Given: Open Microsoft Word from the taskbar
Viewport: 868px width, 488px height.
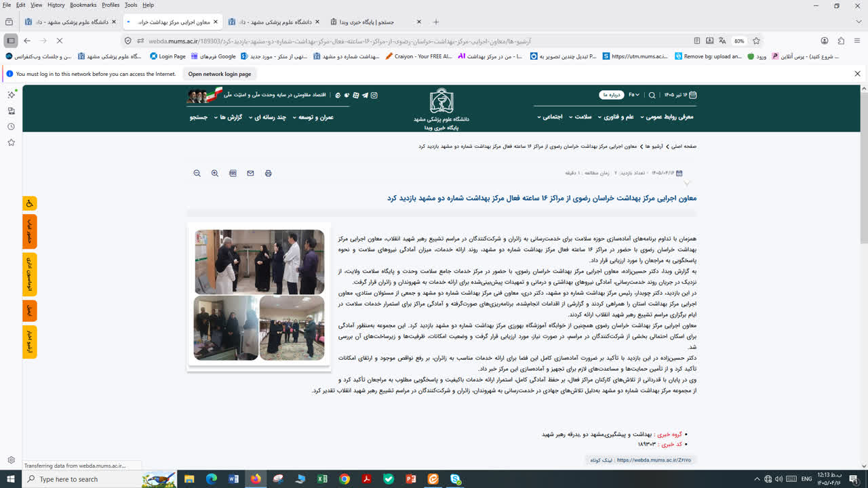Looking at the screenshot, I should tap(234, 479).
